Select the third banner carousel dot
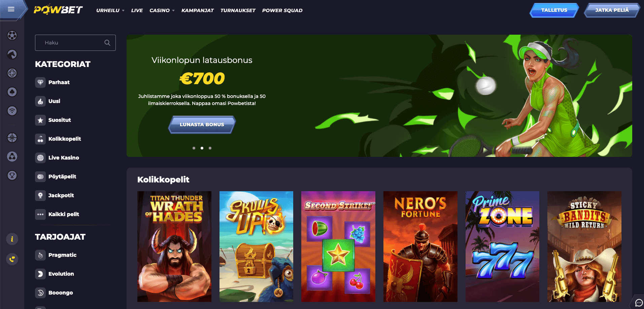 point(210,148)
